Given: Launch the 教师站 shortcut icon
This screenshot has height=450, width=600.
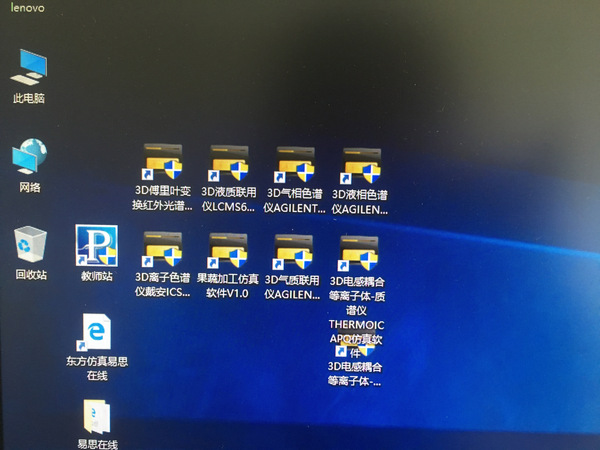Looking at the screenshot, I should 97,245.
